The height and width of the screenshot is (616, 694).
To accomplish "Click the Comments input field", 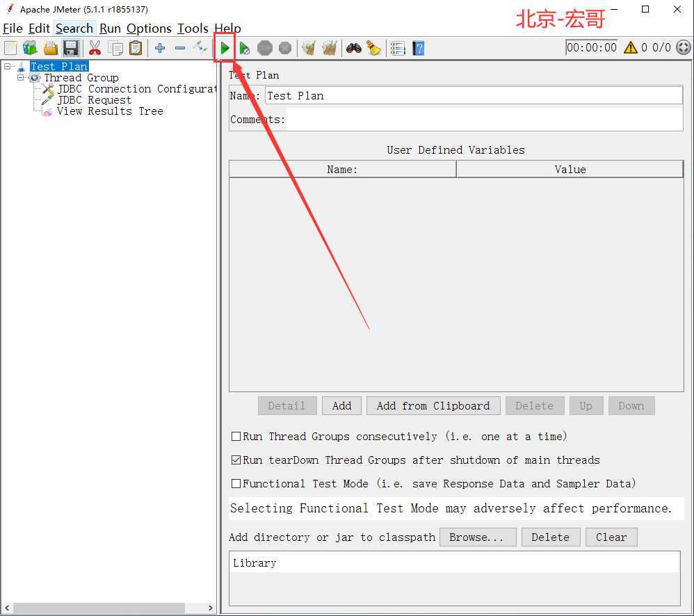I will [484, 120].
